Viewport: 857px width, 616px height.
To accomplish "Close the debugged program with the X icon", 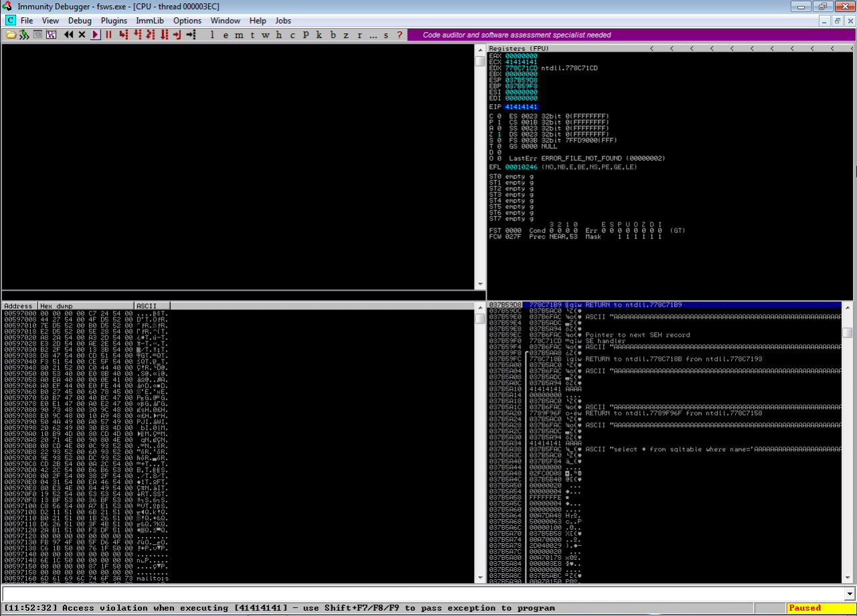I will pos(82,35).
